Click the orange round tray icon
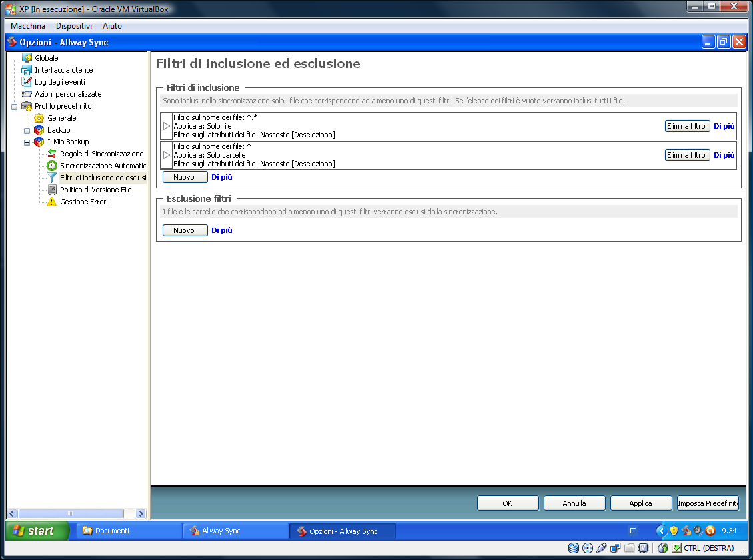The height and width of the screenshot is (560, 753). (710, 531)
